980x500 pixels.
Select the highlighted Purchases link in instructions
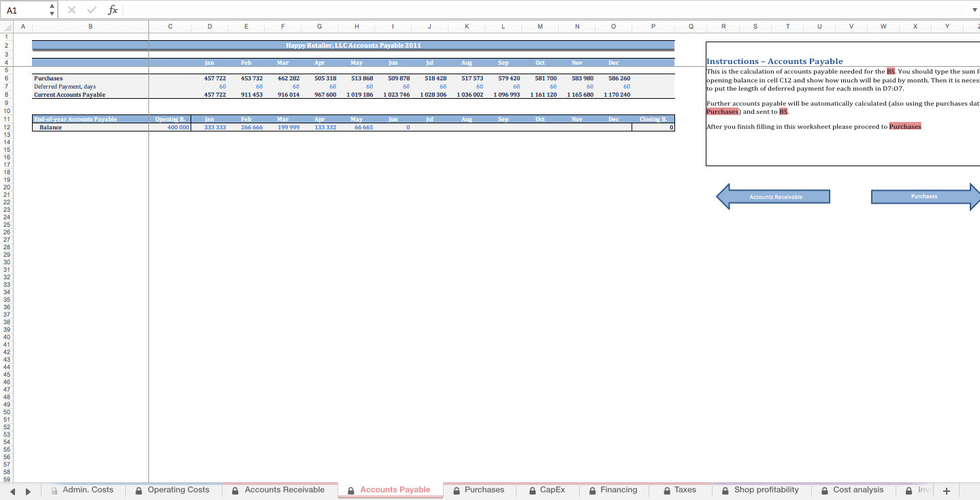[x=905, y=126]
